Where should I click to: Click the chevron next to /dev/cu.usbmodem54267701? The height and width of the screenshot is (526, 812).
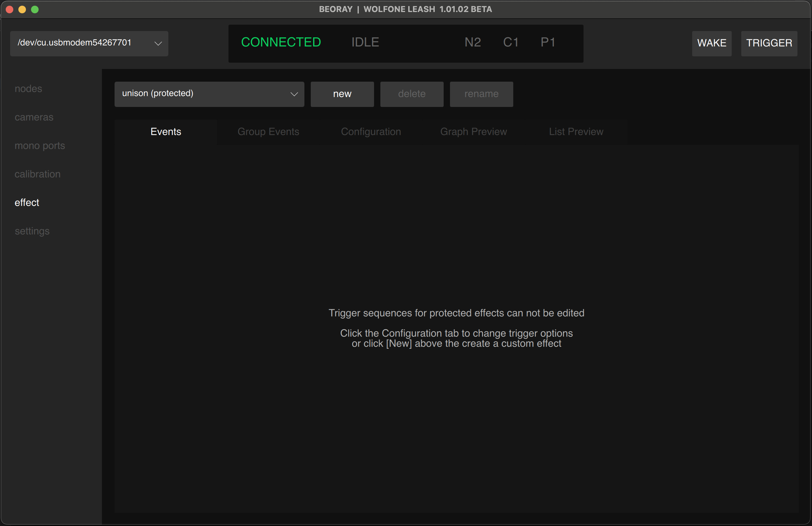pos(158,44)
